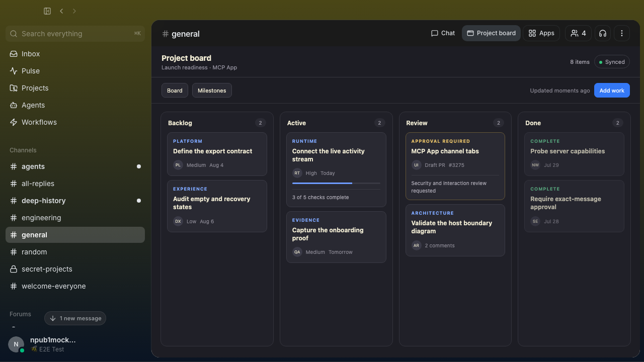Click the #3275 draft PR reference
Image resolution: width=644 pixels, height=362 pixels.
point(456,165)
